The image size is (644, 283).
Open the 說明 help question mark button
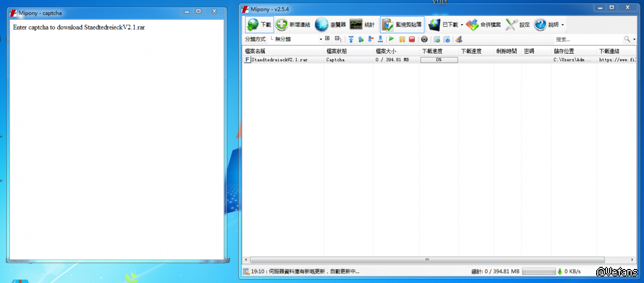pyautogui.click(x=546, y=25)
